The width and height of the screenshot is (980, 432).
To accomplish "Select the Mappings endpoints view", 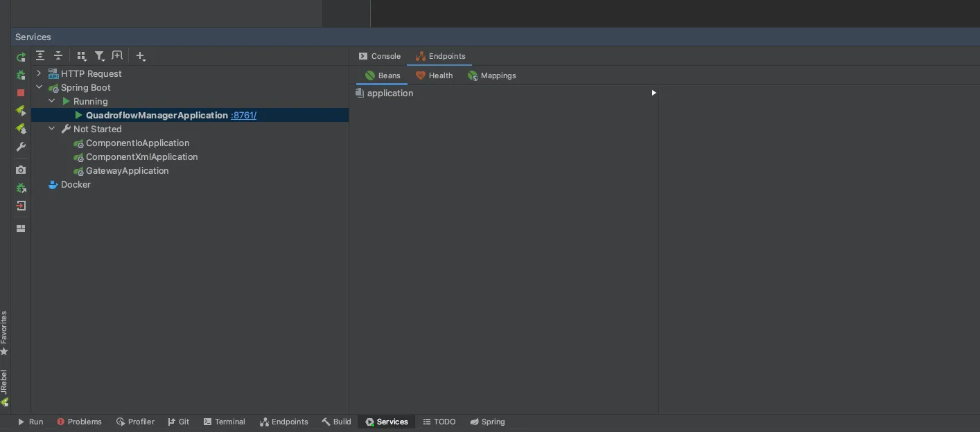I will point(492,75).
